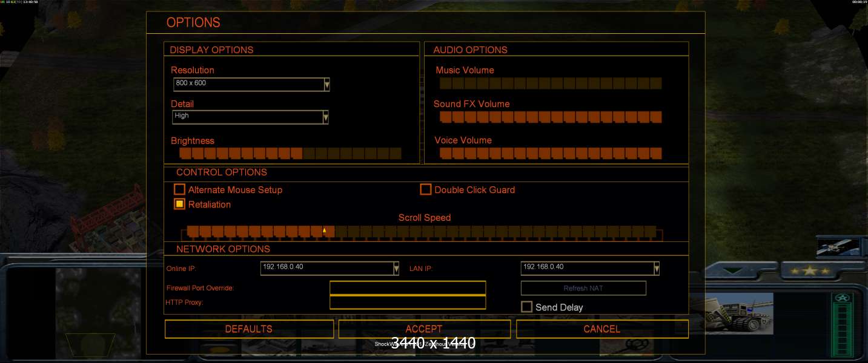
Task: Click the satellite icon in the game HUD
Action: (x=838, y=247)
